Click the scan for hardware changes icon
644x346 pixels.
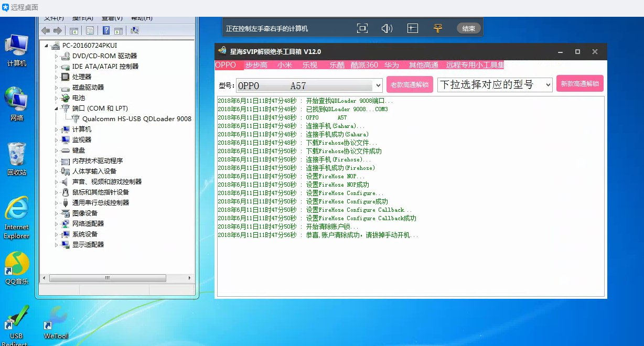134,31
